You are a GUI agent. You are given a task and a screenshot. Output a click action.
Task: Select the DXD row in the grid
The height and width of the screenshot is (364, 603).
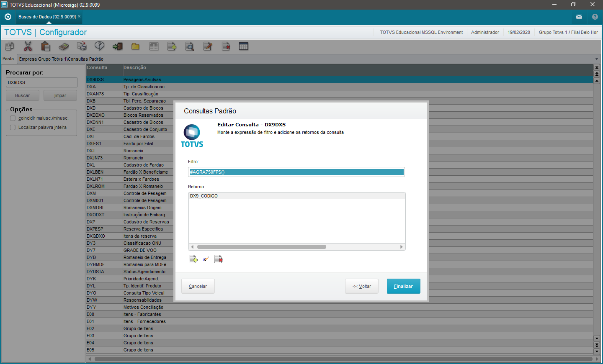[x=339, y=108]
